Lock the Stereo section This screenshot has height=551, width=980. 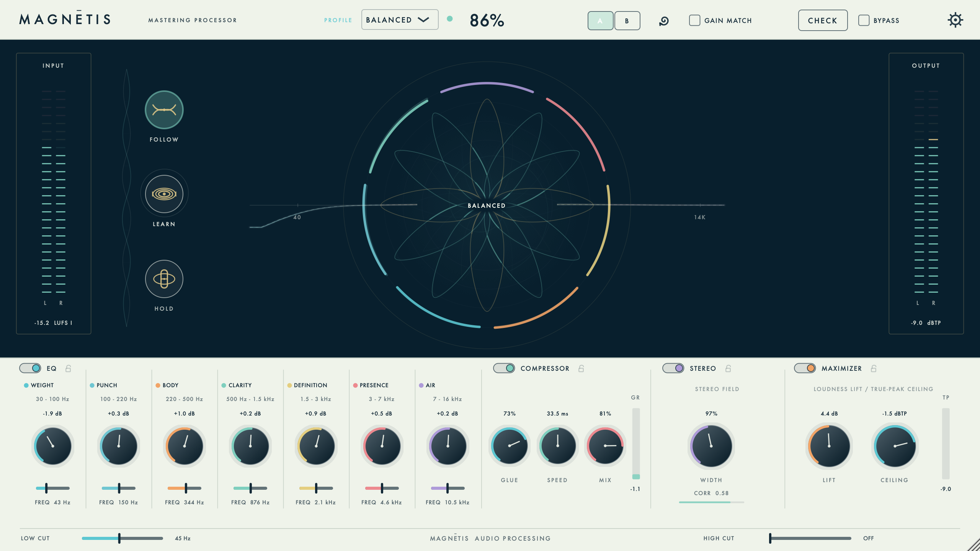(728, 368)
